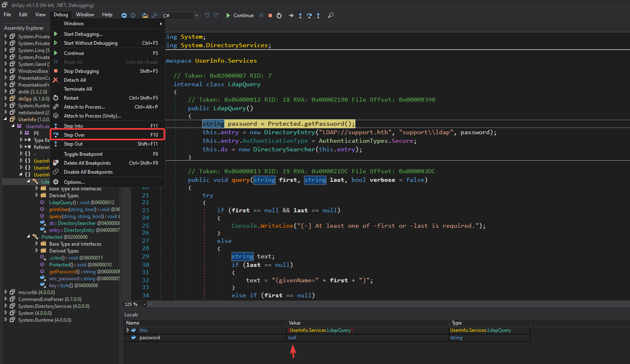Click the Step Into toolbar icon

click(x=300, y=15)
